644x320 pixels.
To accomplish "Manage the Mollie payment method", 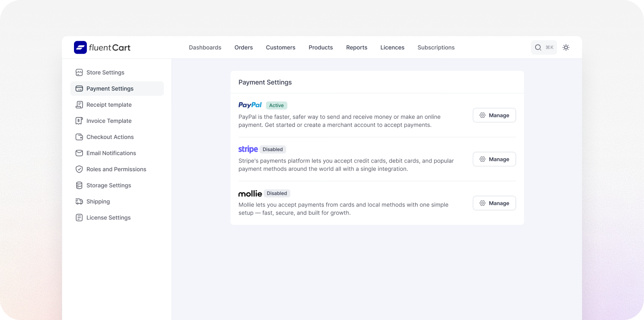I will 494,203.
